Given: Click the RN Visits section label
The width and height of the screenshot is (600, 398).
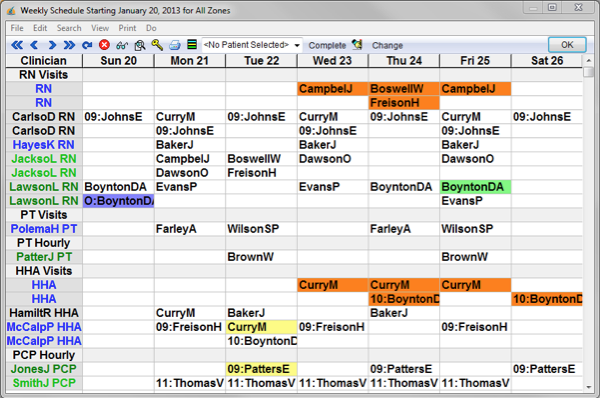Looking at the screenshot, I should coord(44,75).
